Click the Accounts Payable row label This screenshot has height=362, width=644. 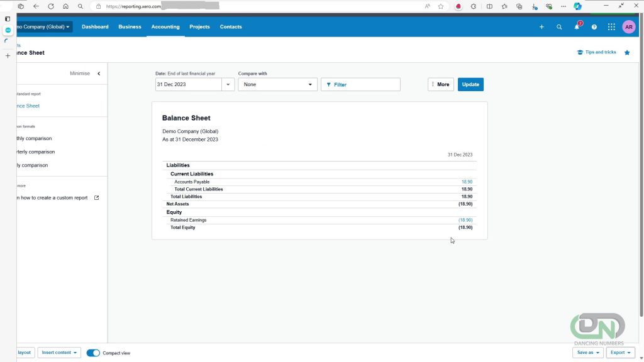click(192, 182)
